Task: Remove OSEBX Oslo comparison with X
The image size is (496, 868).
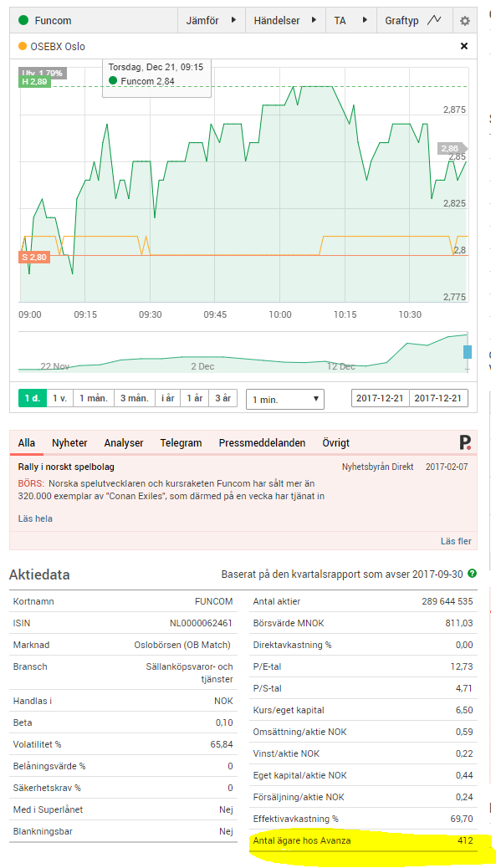Action: pos(464,46)
